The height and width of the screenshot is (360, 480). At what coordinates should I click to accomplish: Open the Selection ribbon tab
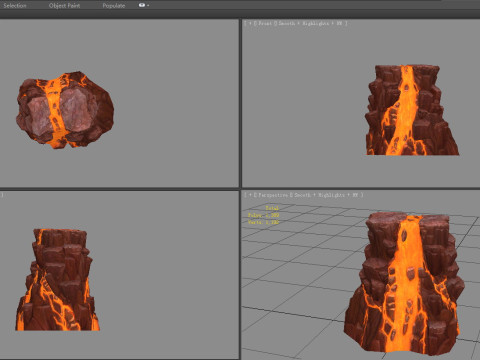pos(15,6)
